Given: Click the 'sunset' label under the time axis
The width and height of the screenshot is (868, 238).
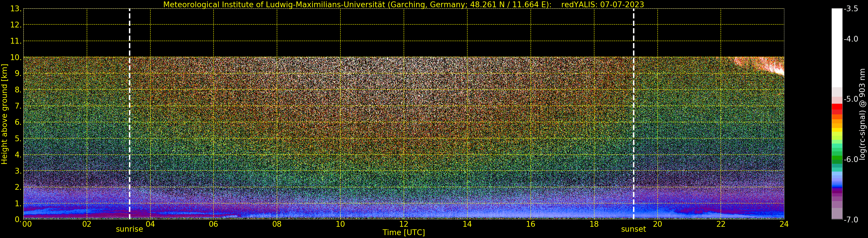Looking at the screenshot, I should (x=634, y=229).
